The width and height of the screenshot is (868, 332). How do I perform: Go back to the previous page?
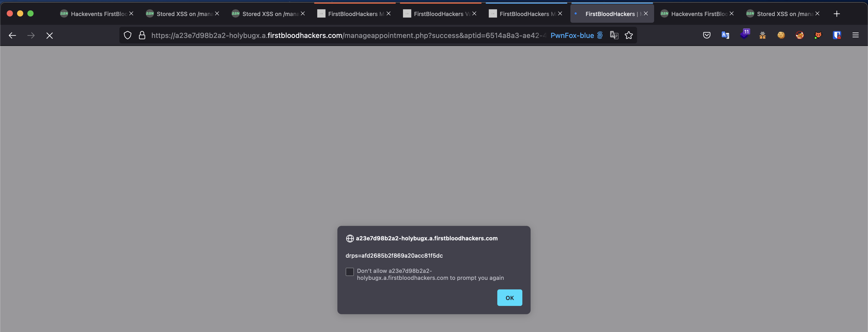[12, 35]
